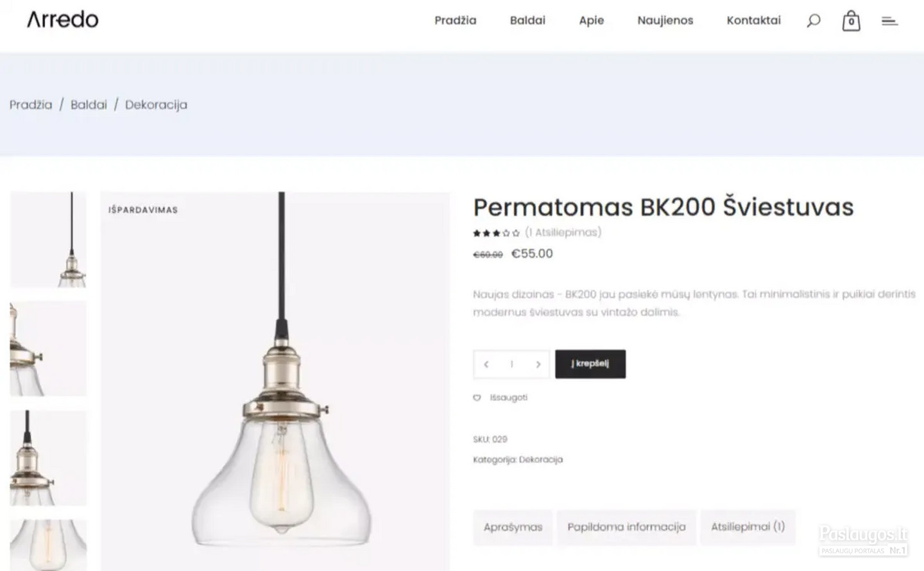Click the heart icon beside Išsaugoti
924x571 pixels.
(477, 398)
